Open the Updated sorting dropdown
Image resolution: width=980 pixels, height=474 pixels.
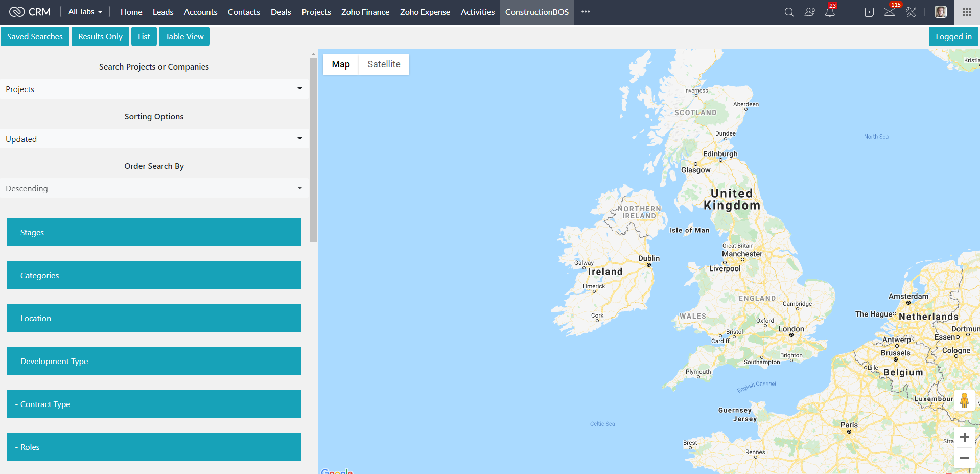pos(154,139)
